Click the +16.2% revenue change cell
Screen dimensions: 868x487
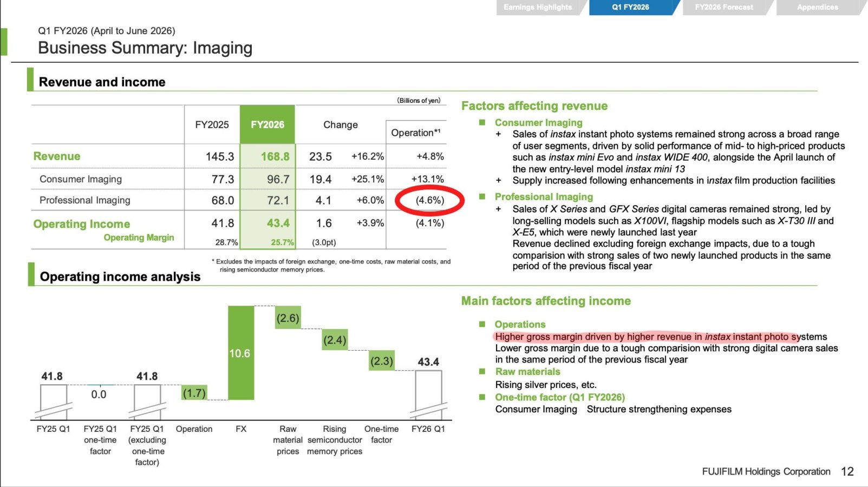click(x=368, y=156)
